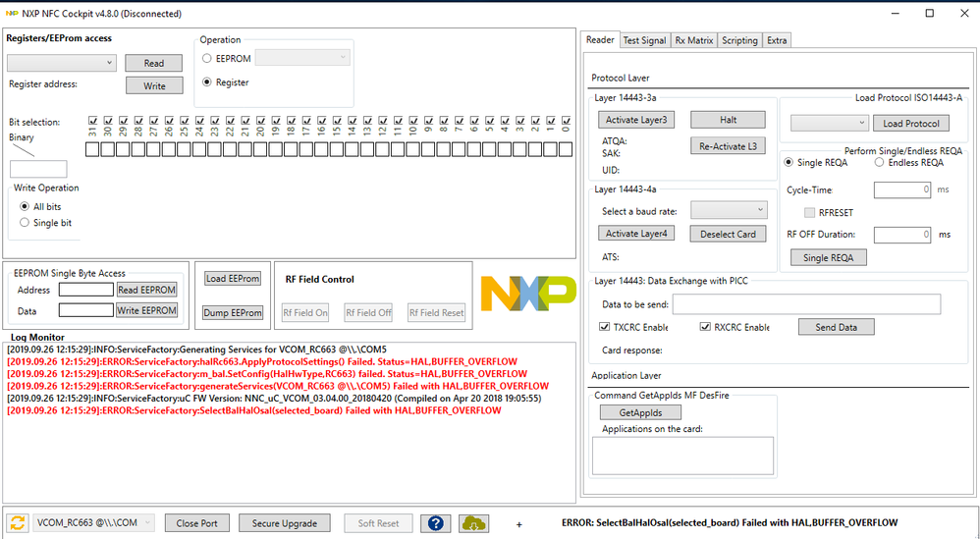Image resolution: width=980 pixels, height=539 pixels.
Task: Switch to the Scripting tab
Action: tap(739, 40)
